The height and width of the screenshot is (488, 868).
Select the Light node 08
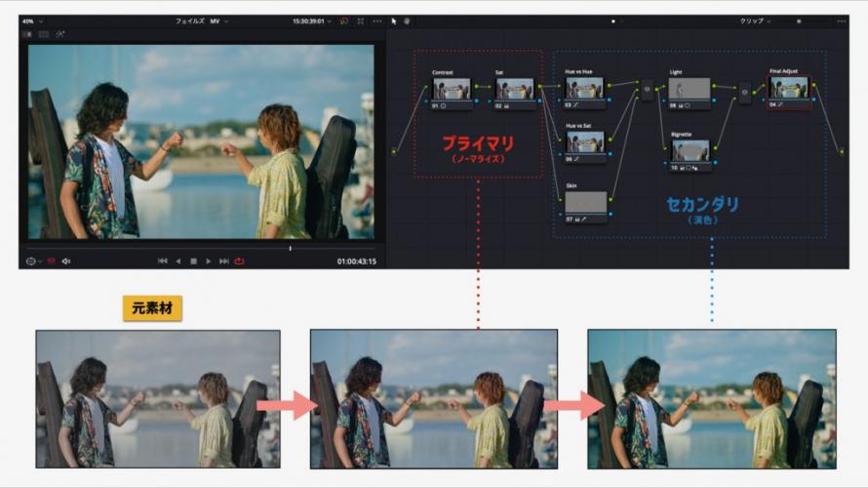tap(690, 93)
